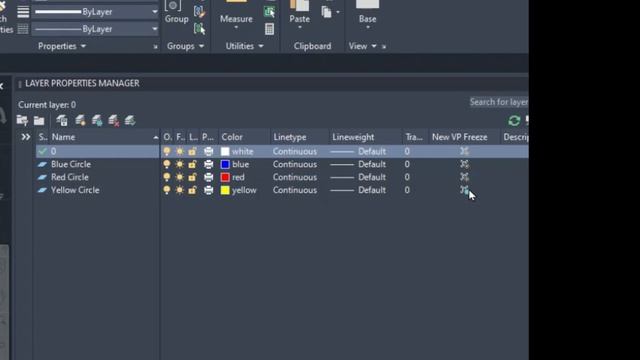Image resolution: width=640 pixels, height=360 pixels.
Task: Sort by Color column header
Action: [244, 137]
